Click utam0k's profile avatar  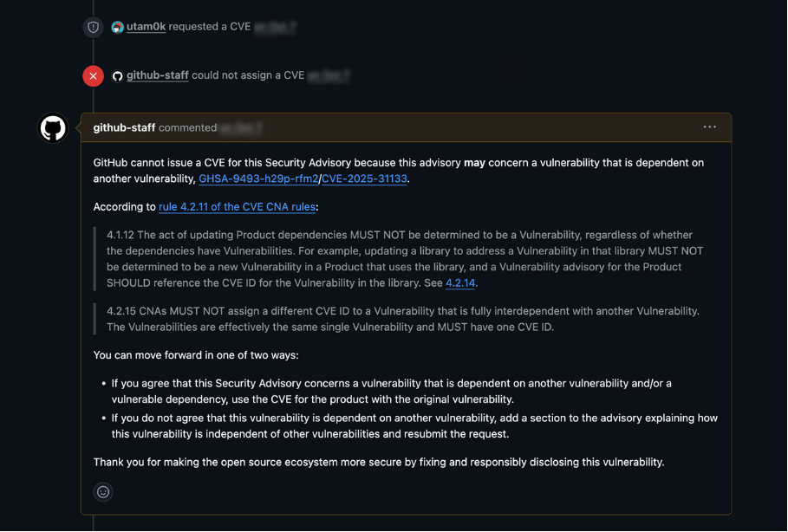coord(116,26)
